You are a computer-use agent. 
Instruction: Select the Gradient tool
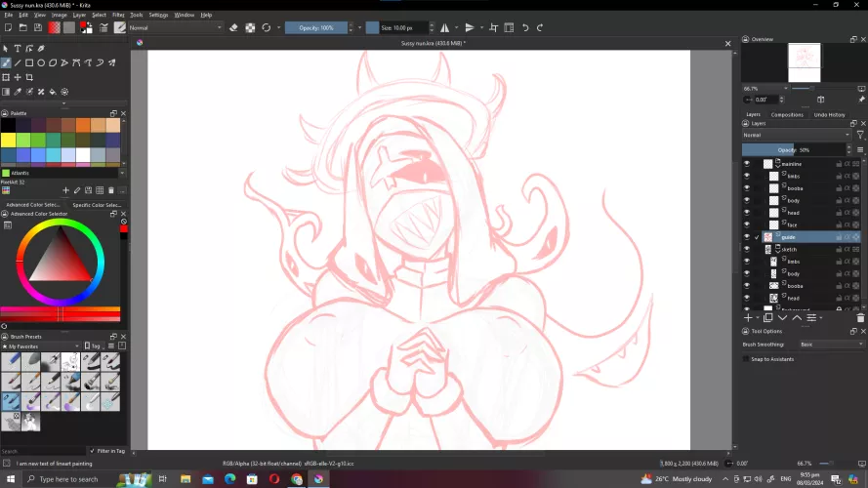6,92
